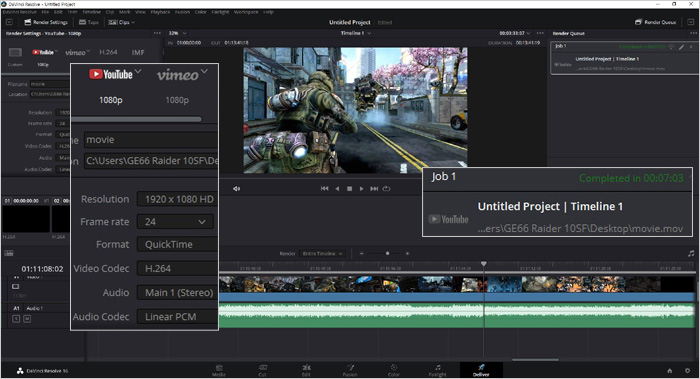Click the viewer audio volume icon
Image resolution: width=700 pixels, height=379 pixels.
tap(236, 189)
